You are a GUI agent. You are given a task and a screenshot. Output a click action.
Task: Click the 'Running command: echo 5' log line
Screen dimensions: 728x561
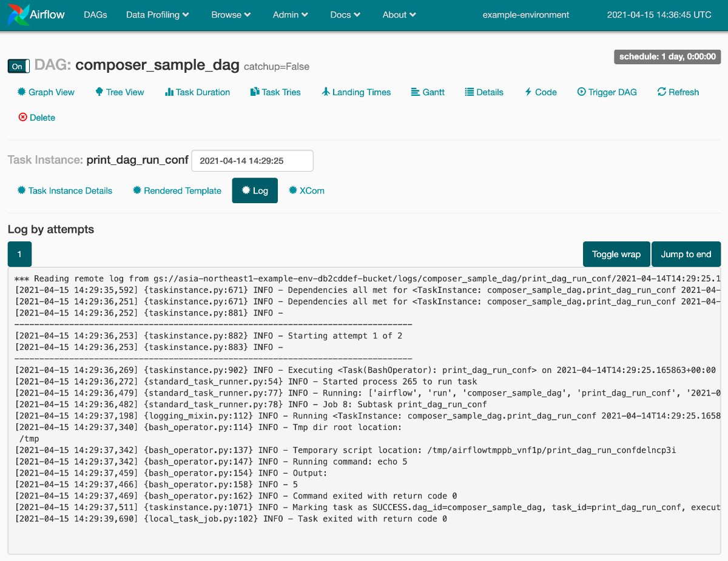pos(211,462)
